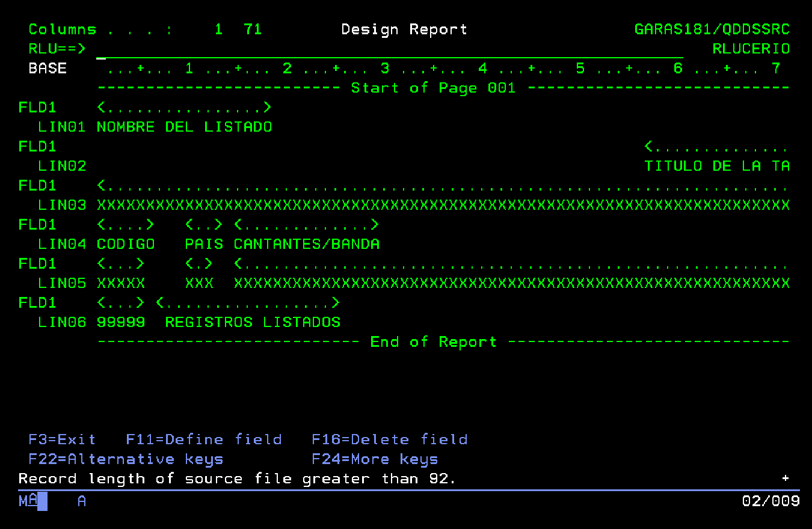Select the TITULO DE LA TA field
Viewport: 812px width, 529px height.
pyautogui.click(x=716, y=166)
